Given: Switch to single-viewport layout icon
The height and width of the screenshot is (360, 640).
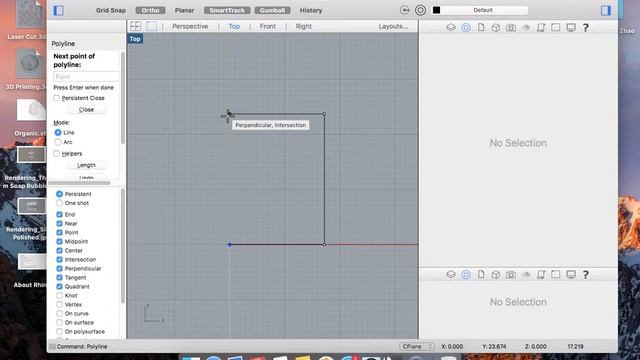Looking at the screenshot, I should pyautogui.click(x=151, y=26).
